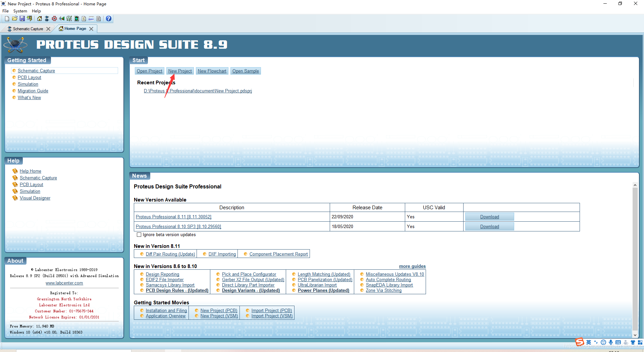
Task: Click the News panel scroll up arrow
Action: pos(635,185)
